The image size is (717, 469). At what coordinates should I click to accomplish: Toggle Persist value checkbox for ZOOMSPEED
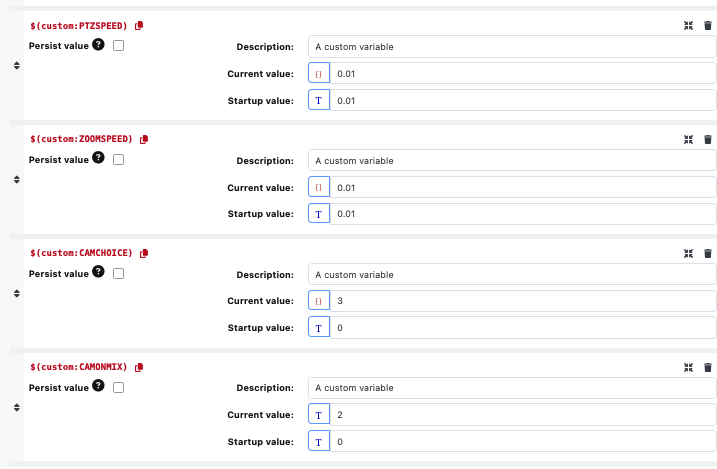(119, 160)
